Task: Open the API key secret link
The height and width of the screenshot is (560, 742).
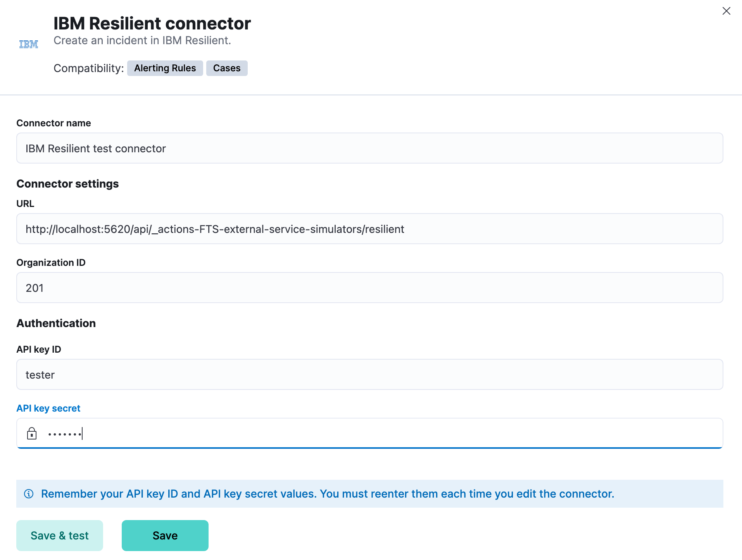Action: pos(48,408)
